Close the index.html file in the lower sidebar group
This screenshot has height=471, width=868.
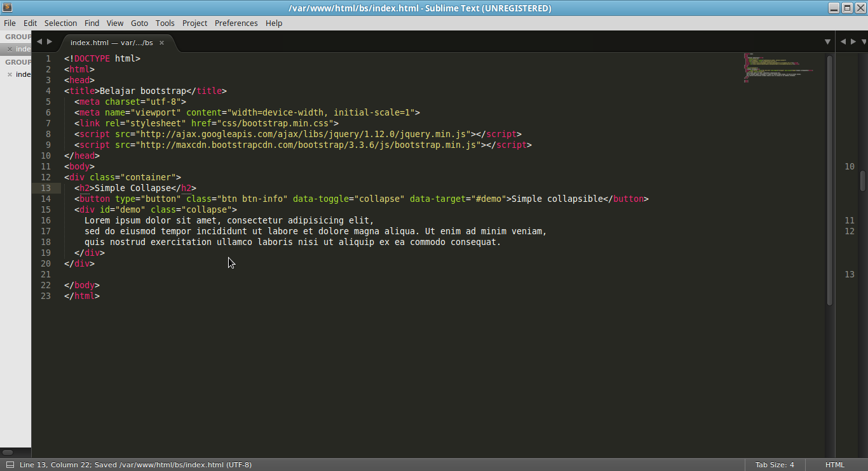10,74
